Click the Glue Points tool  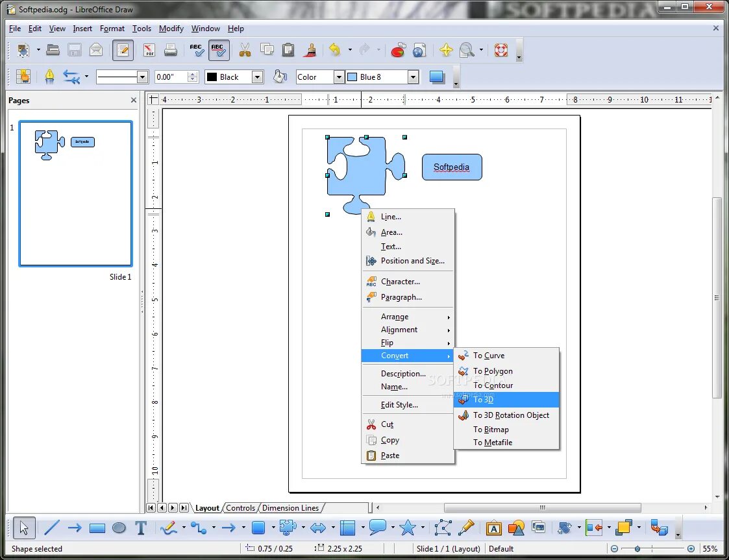click(x=466, y=528)
